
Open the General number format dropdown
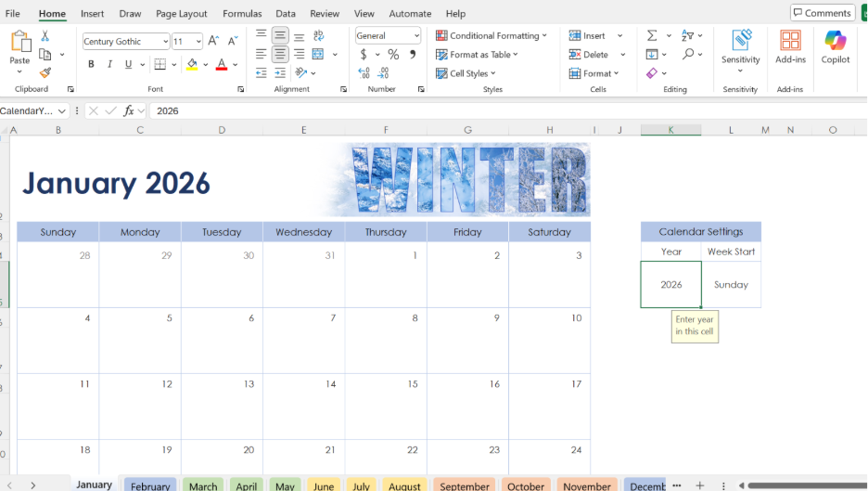click(x=416, y=35)
